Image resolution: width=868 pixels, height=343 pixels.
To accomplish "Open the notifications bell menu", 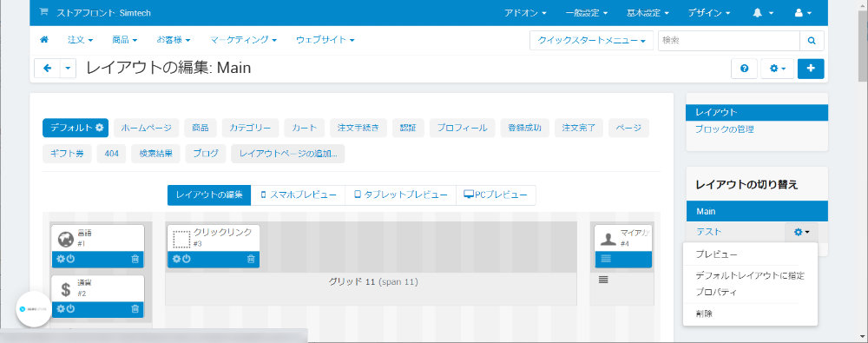I will 763,13.
